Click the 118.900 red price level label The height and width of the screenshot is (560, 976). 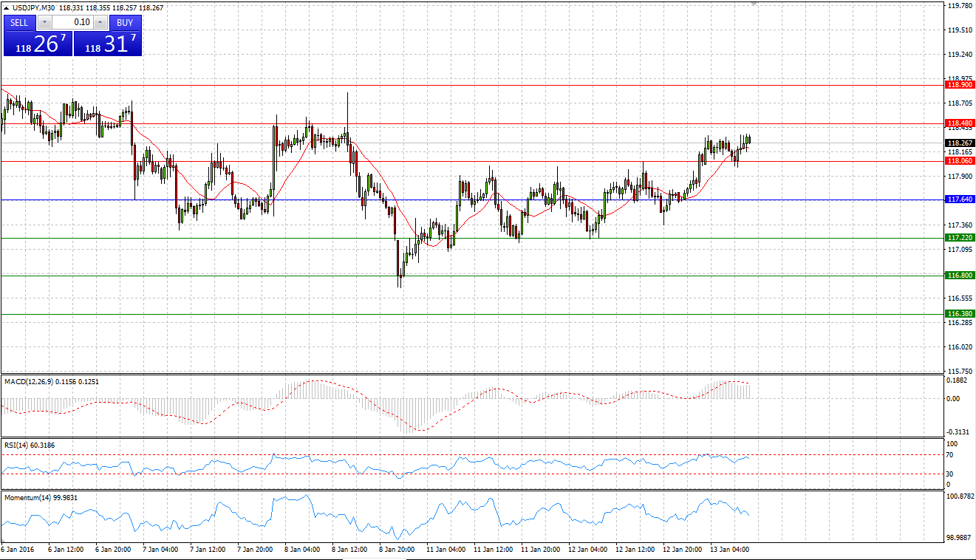[960, 85]
